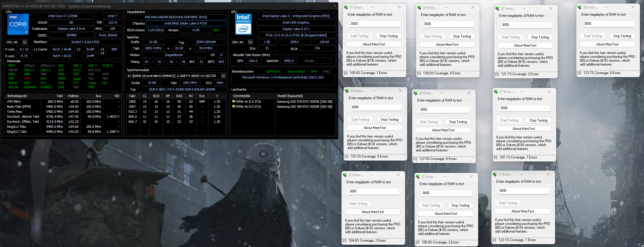644x247 pixels.
Task: Click MemTest title icon of 104.6% Coverage window
Action: pyautogui.click(x=345, y=175)
